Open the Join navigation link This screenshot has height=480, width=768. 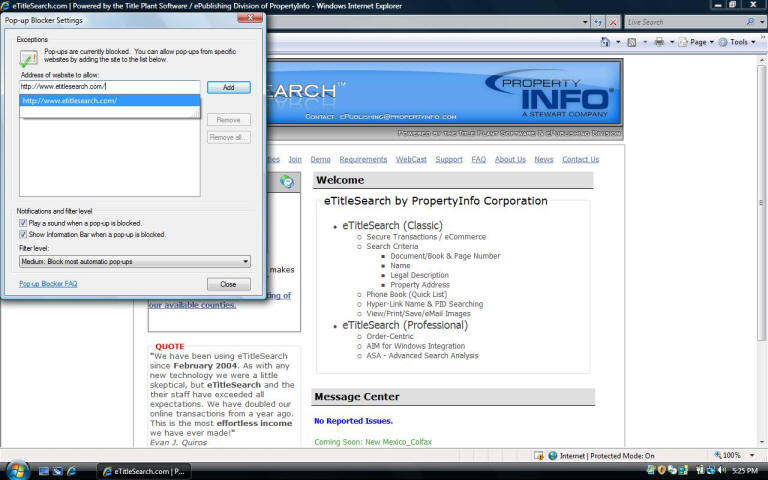click(295, 160)
